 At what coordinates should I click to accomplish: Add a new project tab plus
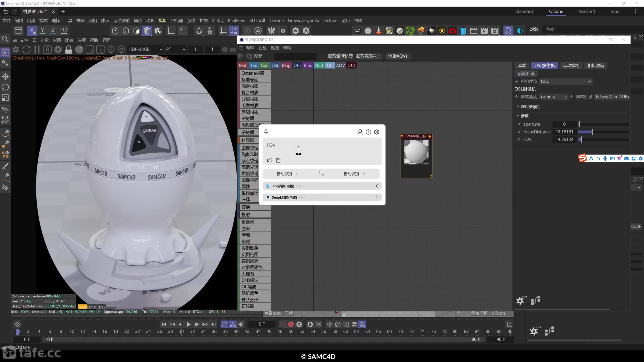pyautogui.click(x=63, y=12)
